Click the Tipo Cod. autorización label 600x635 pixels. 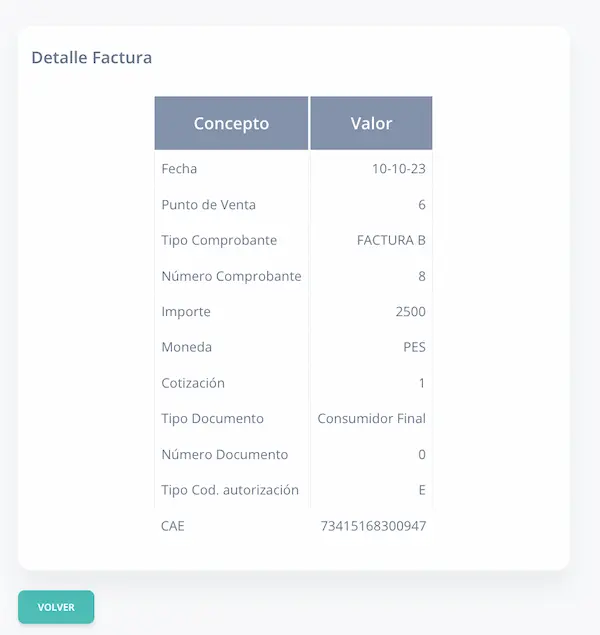[x=230, y=490]
